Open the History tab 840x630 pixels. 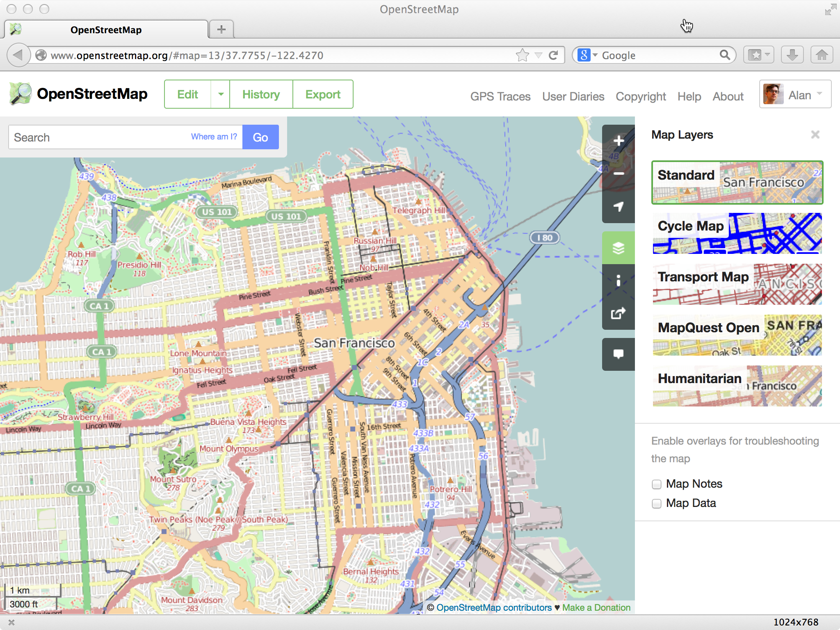click(261, 94)
